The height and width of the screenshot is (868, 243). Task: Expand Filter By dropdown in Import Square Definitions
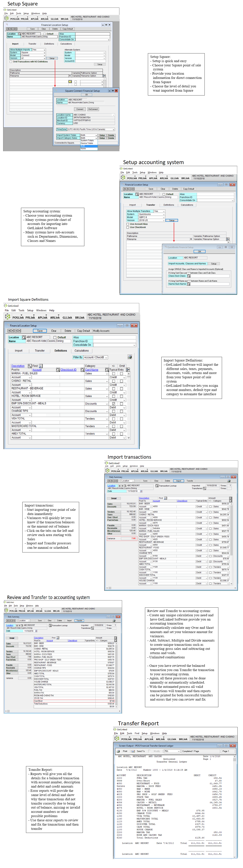tap(106, 357)
